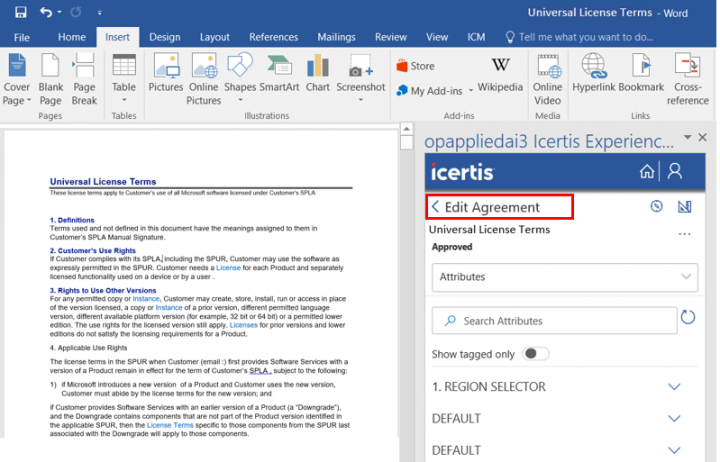Insert SmartArt graphic

279,75
